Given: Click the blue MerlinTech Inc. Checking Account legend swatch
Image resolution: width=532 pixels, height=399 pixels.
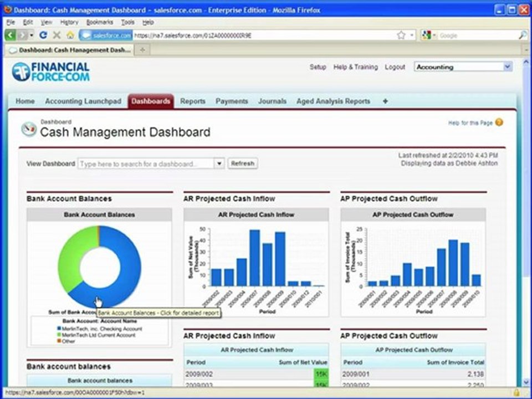Looking at the screenshot, I should click(x=59, y=329).
